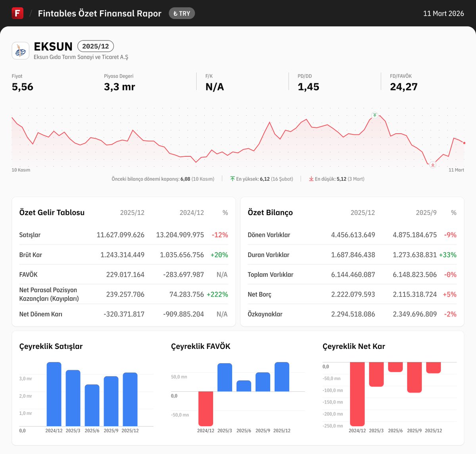Click the 2024/12 bar in Çeyreklik Net Kar
This screenshot has width=476, height=454.
pos(357,394)
